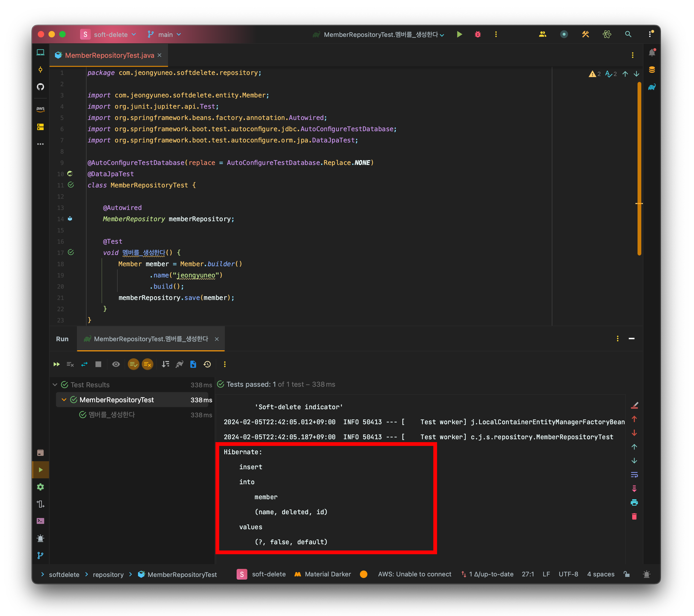Click the UTF-8 encoding indicator in status bar

tap(568, 574)
